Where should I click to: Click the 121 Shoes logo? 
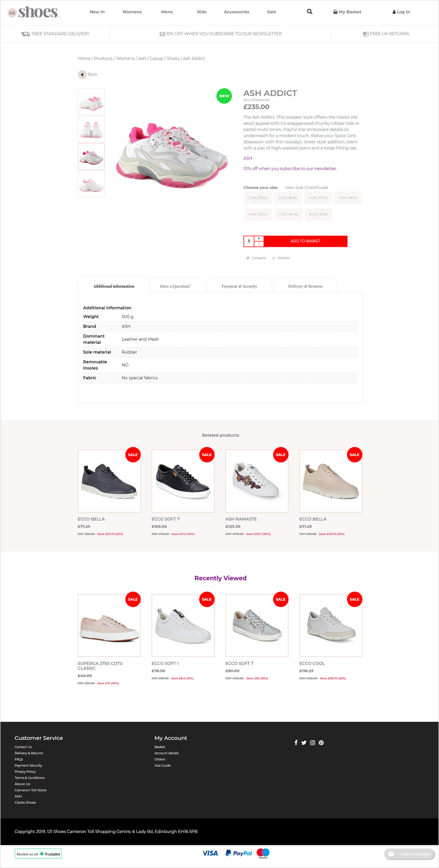[x=33, y=12]
